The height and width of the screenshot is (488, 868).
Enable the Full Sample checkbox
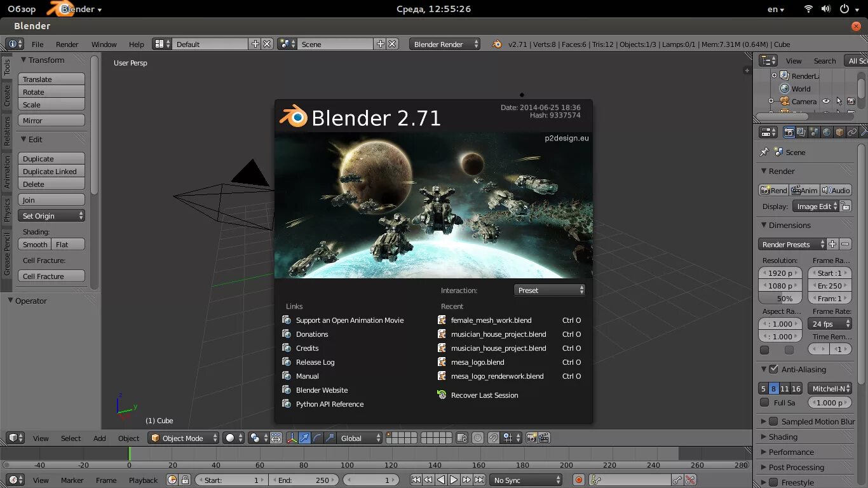pos(764,402)
